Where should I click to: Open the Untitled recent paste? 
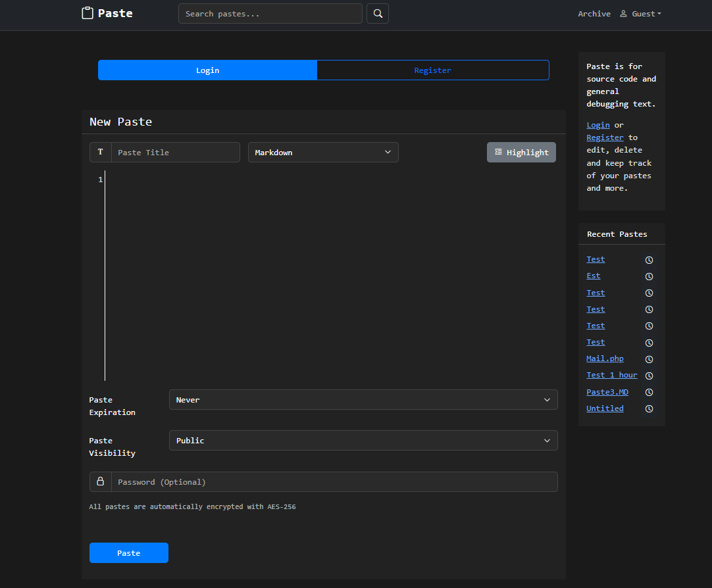pos(605,408)
